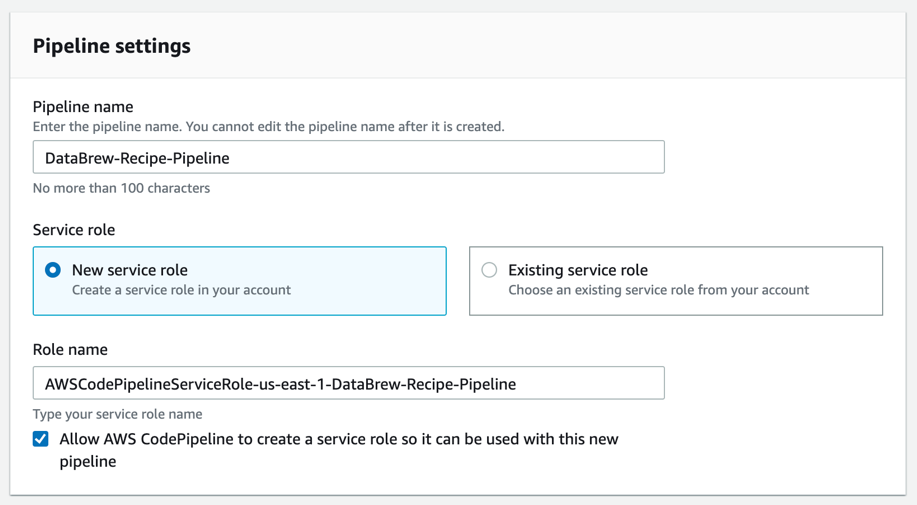Click the "No more than 100 characters" hint
Screen dimensions: 917x505
coord(121,188)
